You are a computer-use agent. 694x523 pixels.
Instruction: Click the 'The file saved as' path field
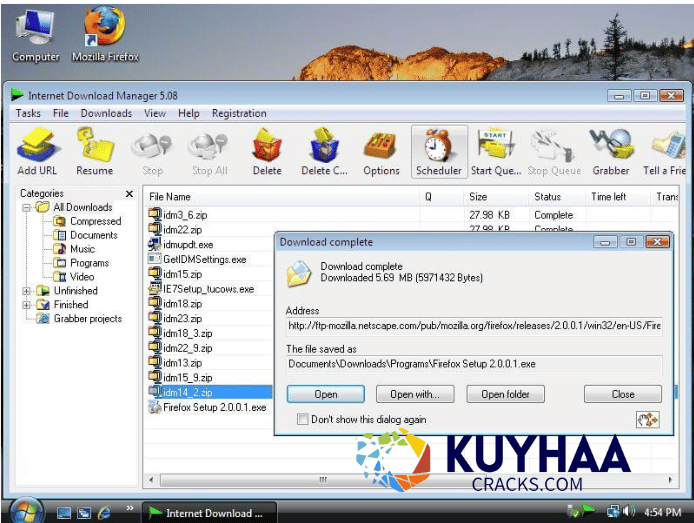pyautogui.click(x=474, y=364)
